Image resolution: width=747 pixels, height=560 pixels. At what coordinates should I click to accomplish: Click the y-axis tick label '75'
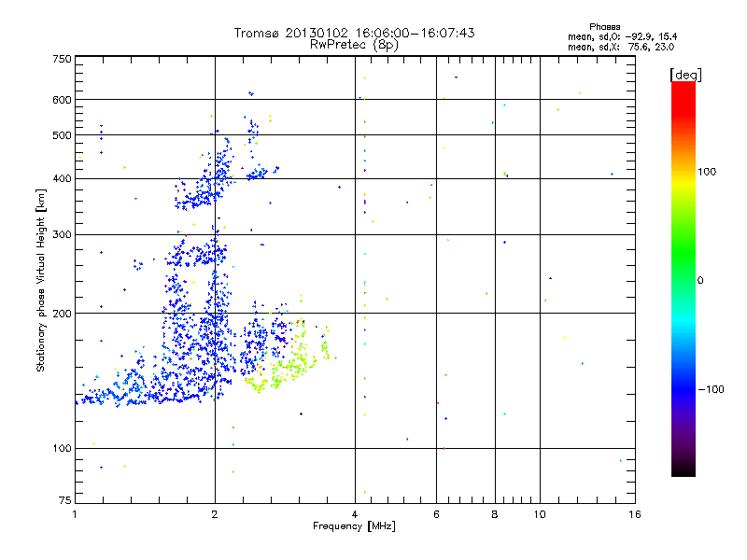click(65, 500)
